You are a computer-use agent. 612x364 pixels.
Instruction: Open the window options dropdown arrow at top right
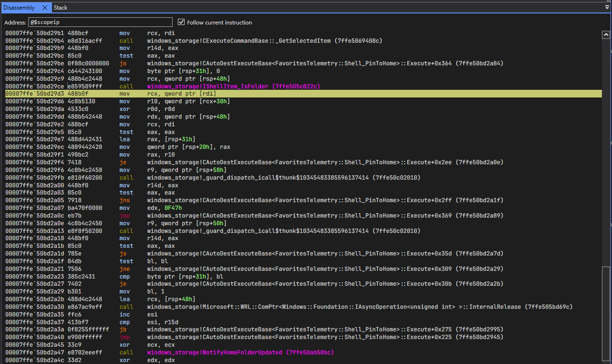coord(607,8)
